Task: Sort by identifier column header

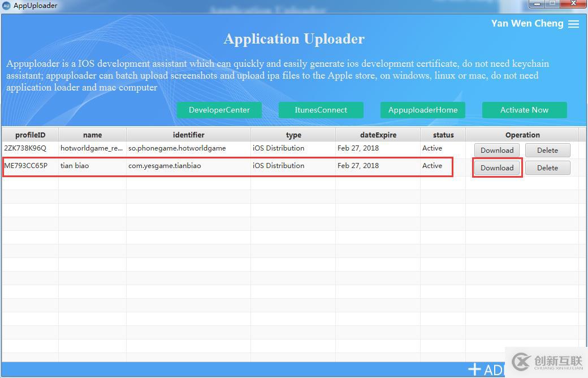Action: pos(188,135)
